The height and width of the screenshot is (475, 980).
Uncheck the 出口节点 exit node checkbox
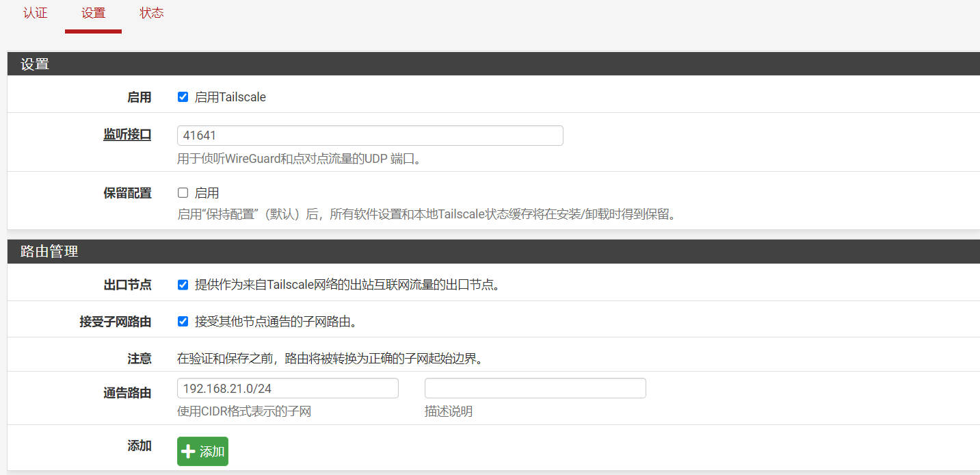[183, 285]
